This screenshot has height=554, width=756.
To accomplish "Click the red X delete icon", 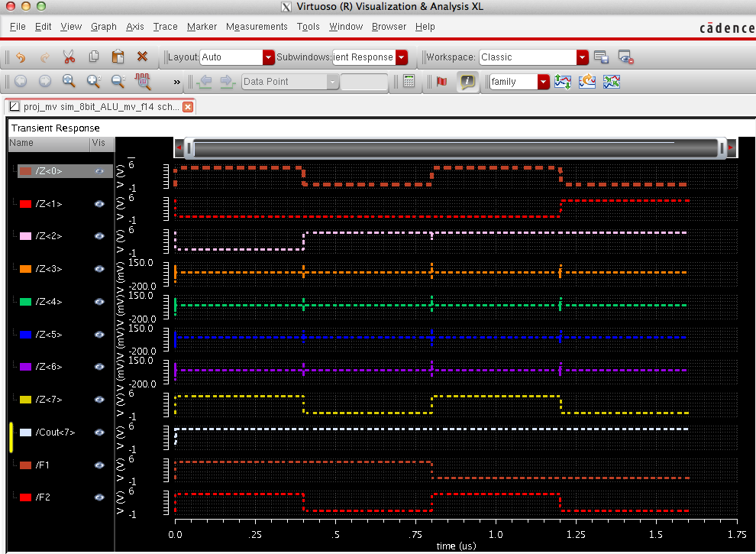I will click(x=142, y=57).
